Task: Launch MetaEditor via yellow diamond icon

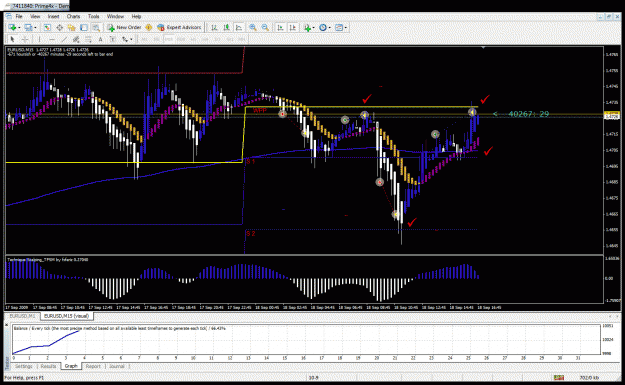Action: point(149,28)
